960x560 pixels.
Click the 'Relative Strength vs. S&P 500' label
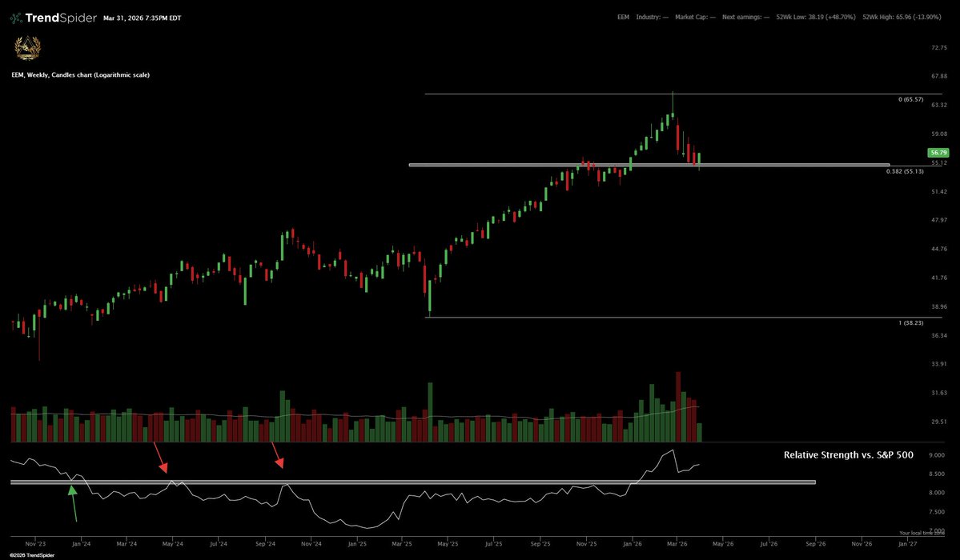click(x=849, y=454)
